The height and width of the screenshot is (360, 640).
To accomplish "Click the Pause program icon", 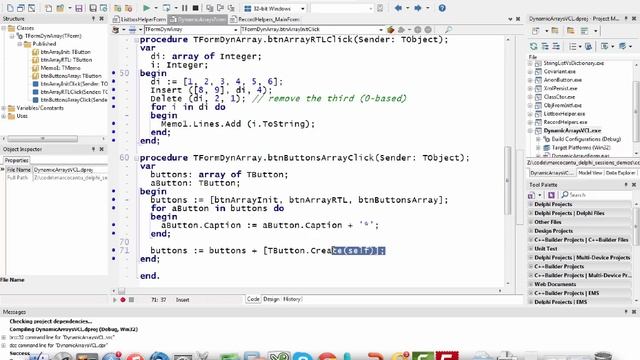I will (x=184, y=8).
